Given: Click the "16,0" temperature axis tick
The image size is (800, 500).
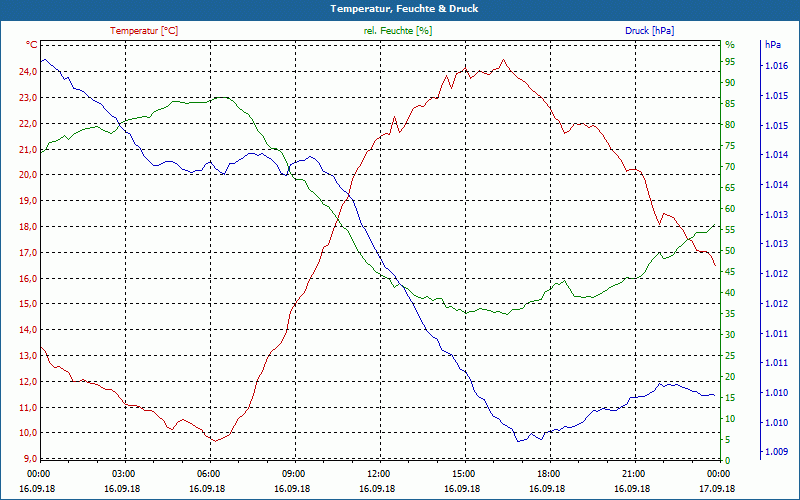Looking at the screenshot, I should coord(28,279).
